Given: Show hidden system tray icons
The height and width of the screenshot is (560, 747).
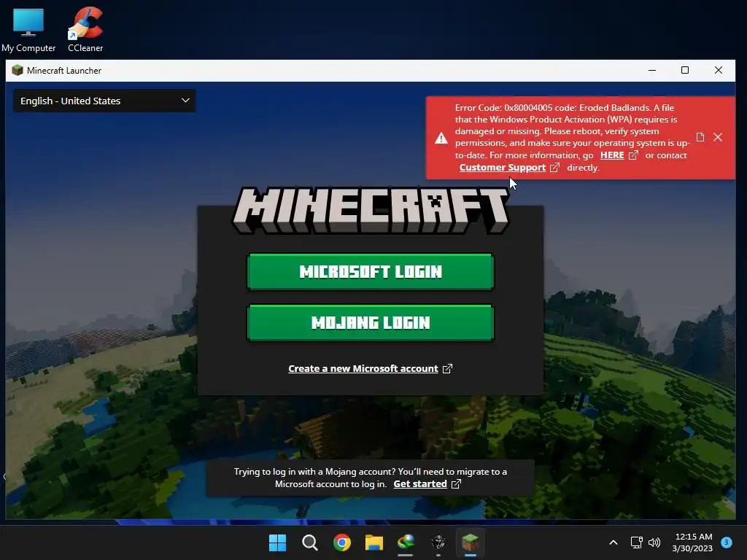Looking at the screenshot, I should click(614, 542).
